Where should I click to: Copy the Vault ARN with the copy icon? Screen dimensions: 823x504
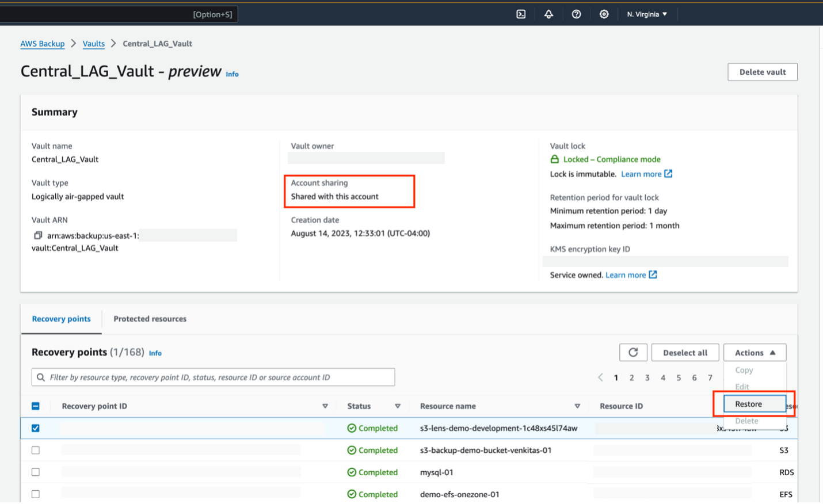[x=38, y=235]
